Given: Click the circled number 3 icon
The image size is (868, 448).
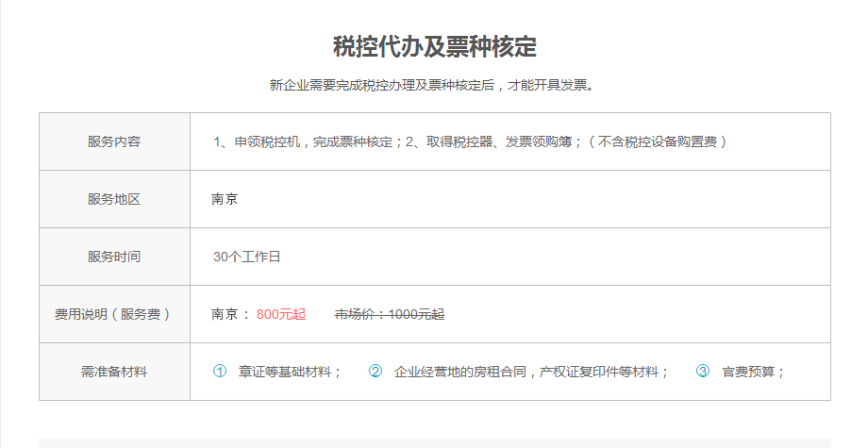Looking at the screenshot, I should [703, 372].
